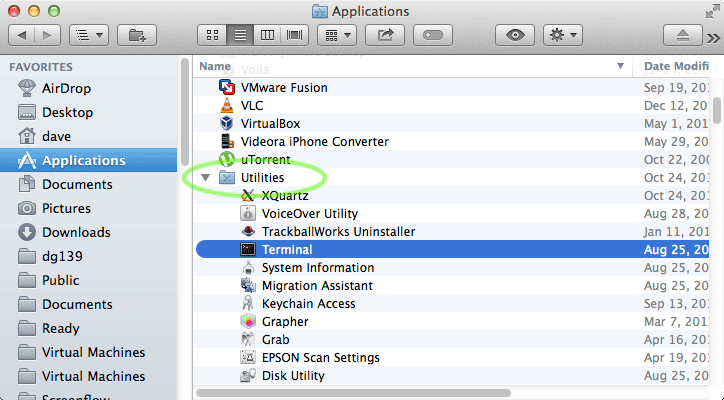The image size is (724, 400).
Task: Select System Information
Action: 452,267
